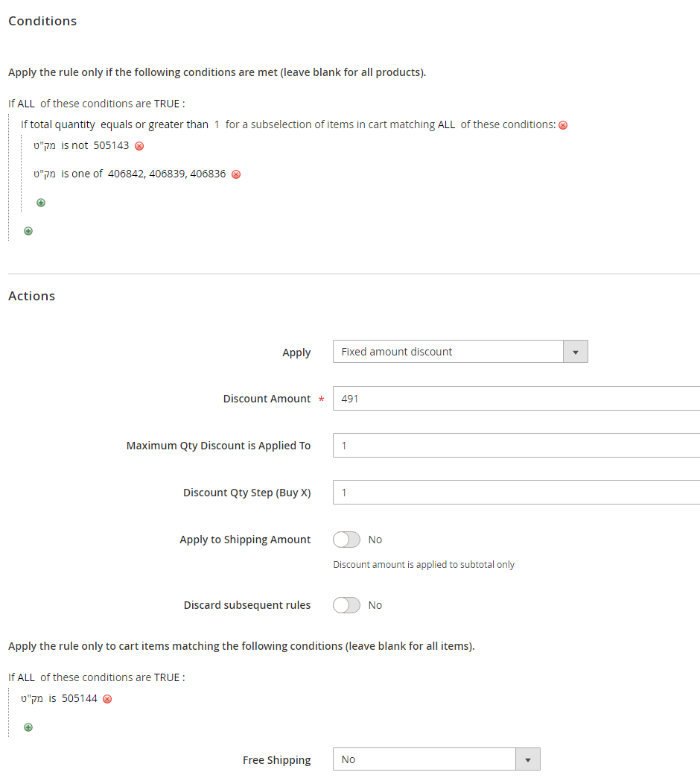Add a new condition under the Actions section
The image size is (700, 778).
28,727
